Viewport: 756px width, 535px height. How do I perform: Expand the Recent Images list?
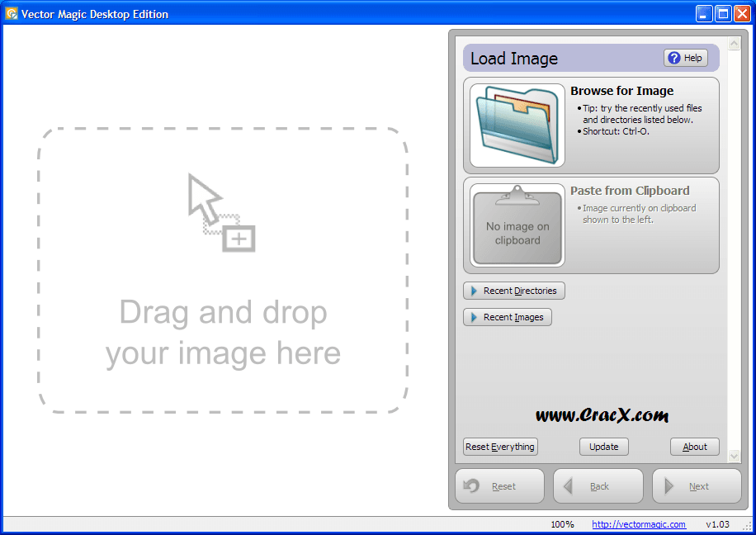[508, 317]
